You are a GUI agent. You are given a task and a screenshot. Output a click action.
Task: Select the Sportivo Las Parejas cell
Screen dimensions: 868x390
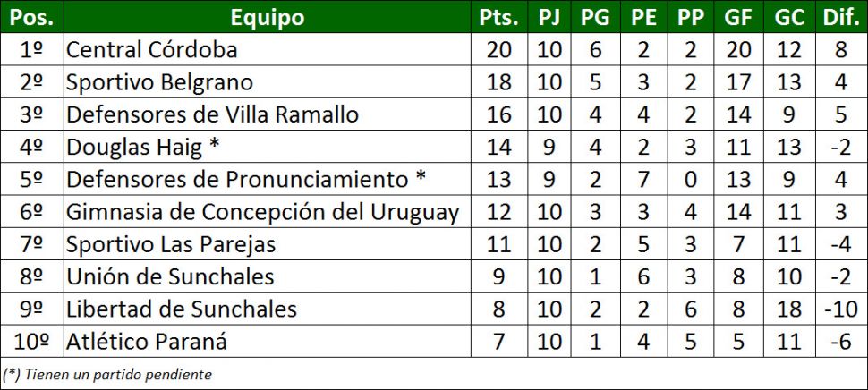[171, 244]
